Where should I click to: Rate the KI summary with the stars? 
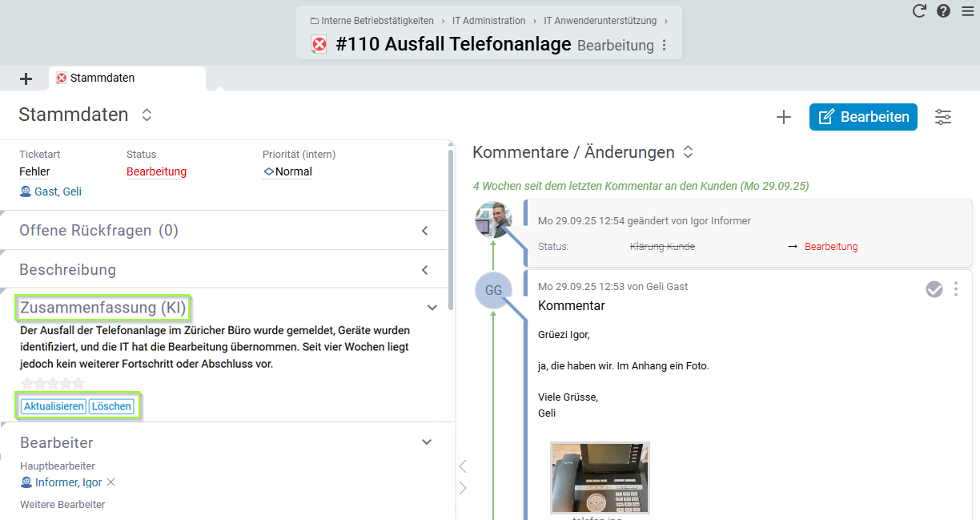(x=52, y=384)
